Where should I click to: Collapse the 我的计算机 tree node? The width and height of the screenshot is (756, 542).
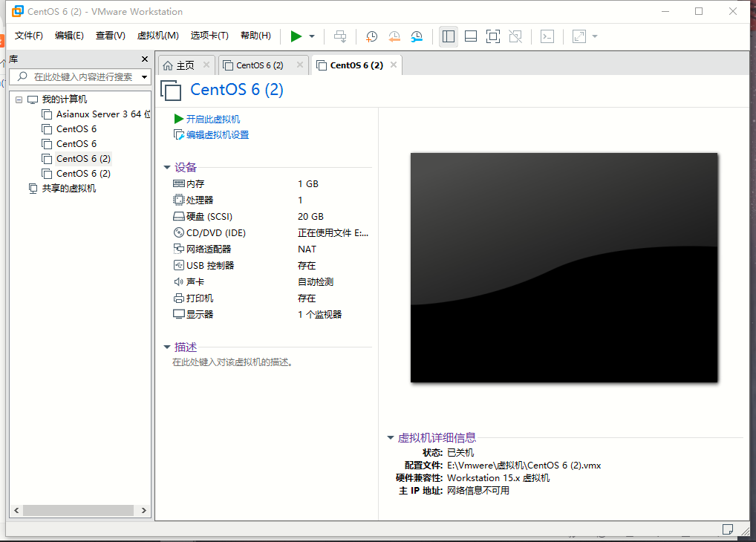[19, 99]
